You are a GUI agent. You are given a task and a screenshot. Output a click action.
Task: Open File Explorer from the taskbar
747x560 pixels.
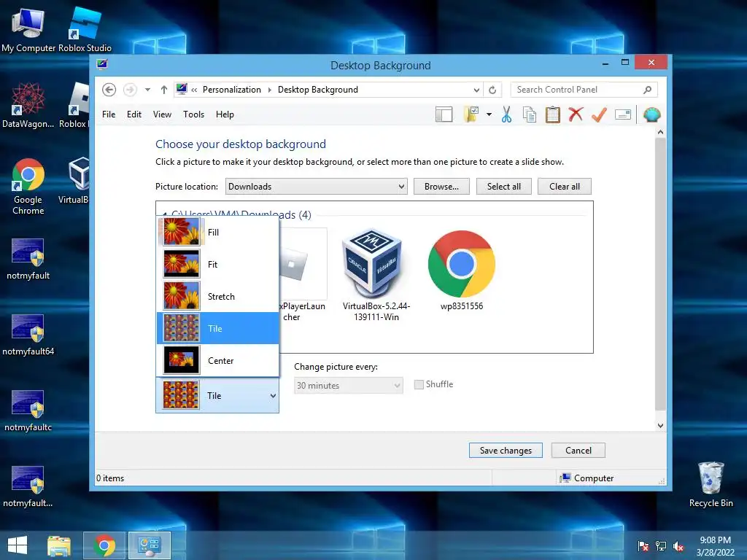click(x=59, y=545)
